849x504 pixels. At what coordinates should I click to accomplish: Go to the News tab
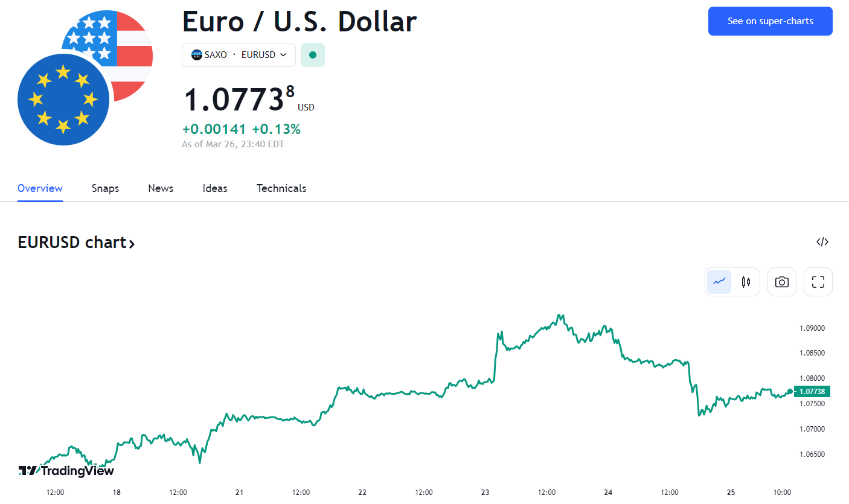(x=161, y=188)
